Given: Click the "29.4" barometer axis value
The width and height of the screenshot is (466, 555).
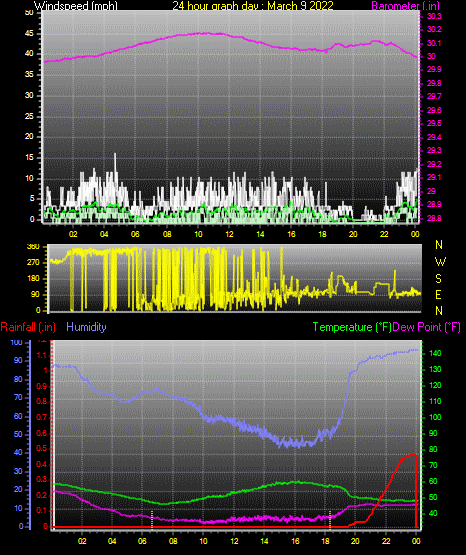Looking at the screenshot, I should [x=434, y=137].
